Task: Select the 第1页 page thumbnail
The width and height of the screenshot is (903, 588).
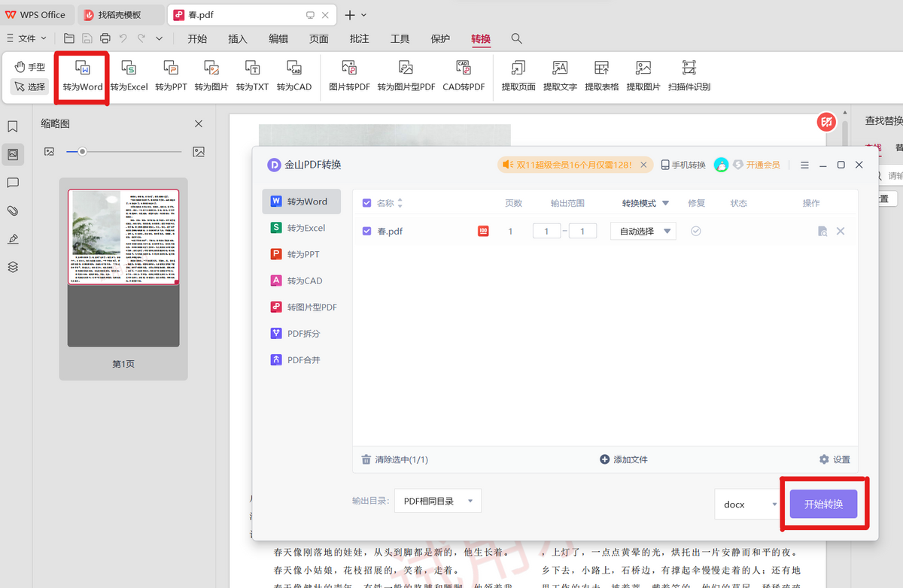Action: pos(123,279)
